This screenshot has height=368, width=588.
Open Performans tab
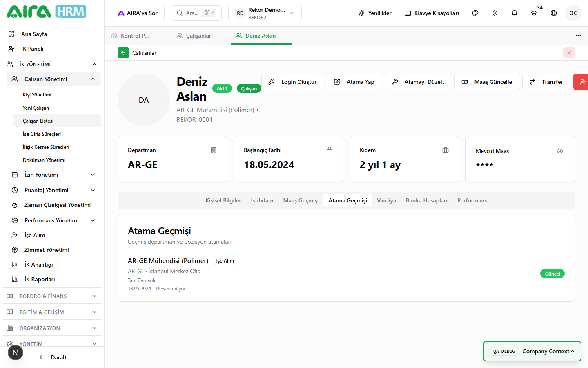[472, 200]
